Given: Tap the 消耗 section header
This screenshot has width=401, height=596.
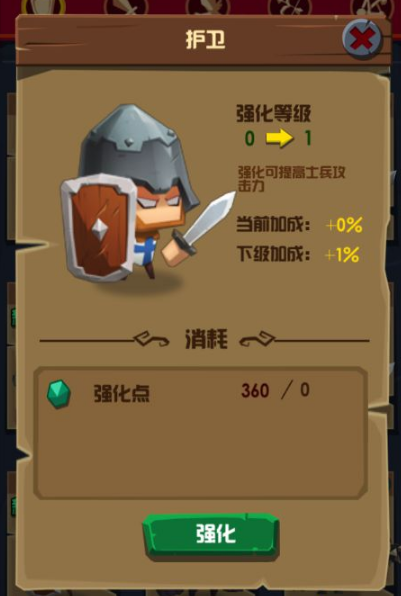Looking at the screenshot, I should point(206,339).
